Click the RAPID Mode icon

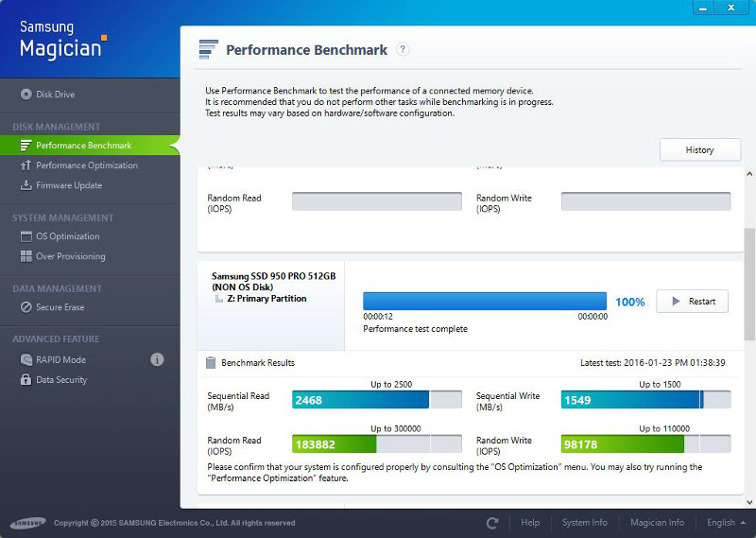(x=26, y=359)
